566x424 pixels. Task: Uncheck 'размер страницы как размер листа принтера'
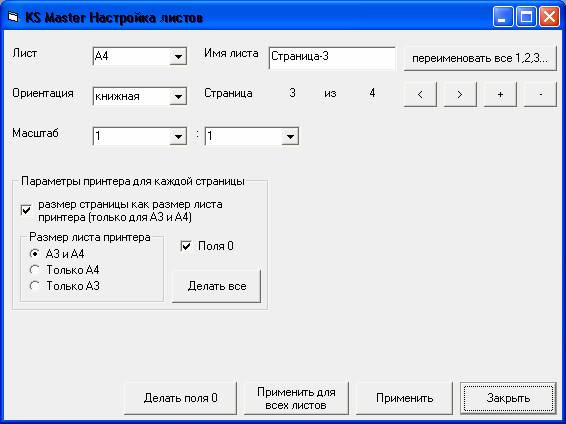click(26, 210)
